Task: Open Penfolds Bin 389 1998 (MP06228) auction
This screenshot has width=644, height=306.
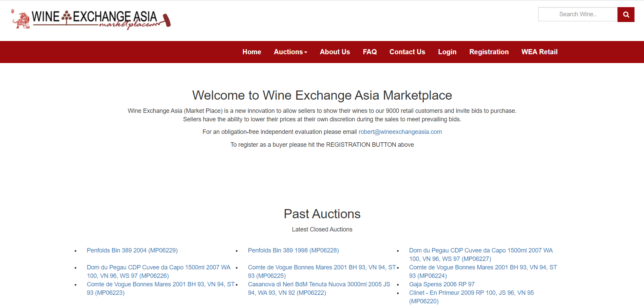Action: 293,250
